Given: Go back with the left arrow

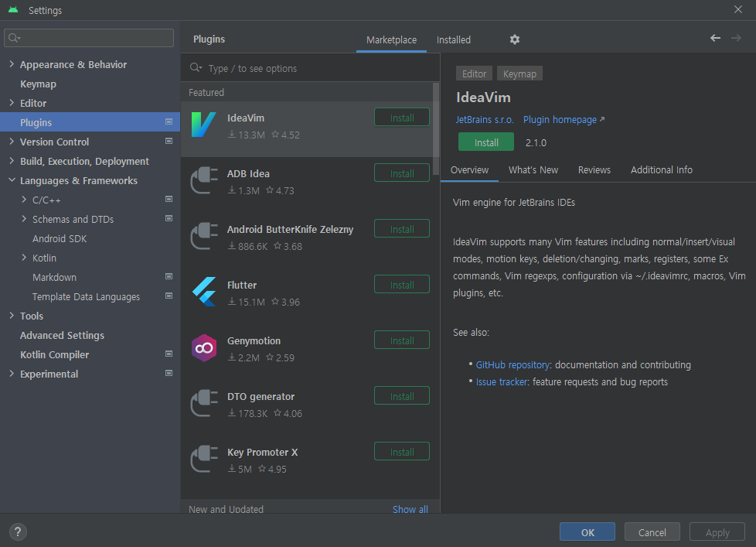Looking at the screenshot, I should [x=715, y=38].
